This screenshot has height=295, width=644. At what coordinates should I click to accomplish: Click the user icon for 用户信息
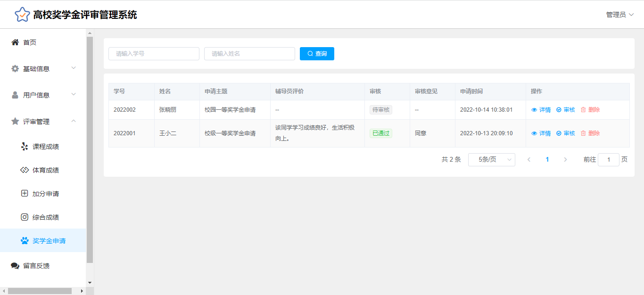[15, 95]
